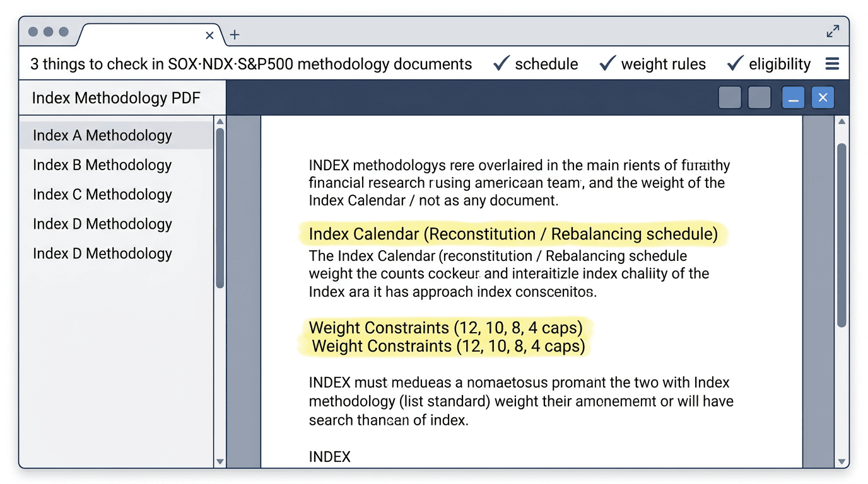Image resolution: width=868 pixels, height=484 pixels.
Task: Open a new tab with the plus icon
Action: 235,35
